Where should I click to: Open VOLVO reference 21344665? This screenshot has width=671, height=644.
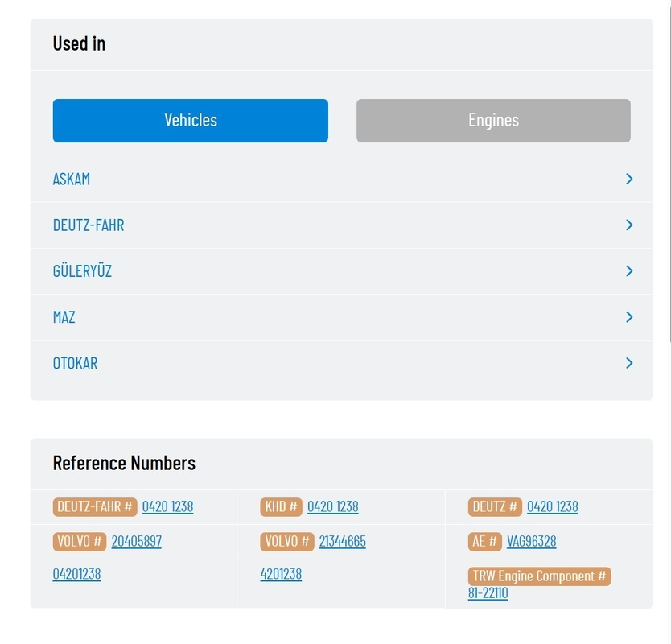(x=343, y=541)
